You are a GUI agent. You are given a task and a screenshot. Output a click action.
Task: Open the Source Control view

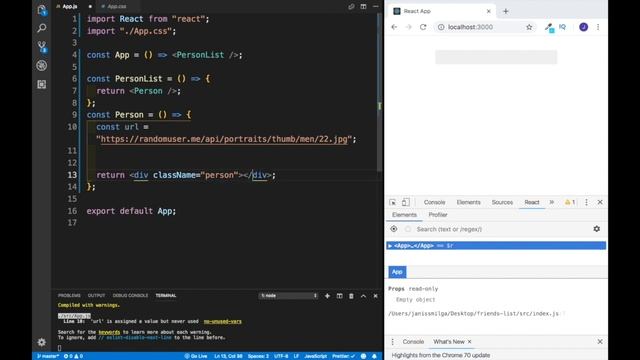click(x=42, y=47)
